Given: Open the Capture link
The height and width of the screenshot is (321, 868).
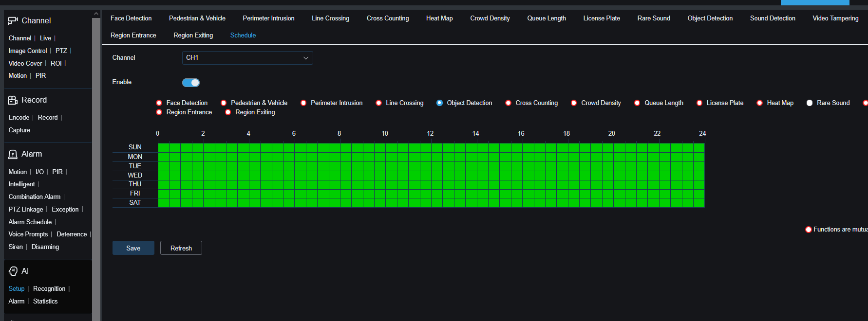Looking at the screenshot, I should 19,130.
